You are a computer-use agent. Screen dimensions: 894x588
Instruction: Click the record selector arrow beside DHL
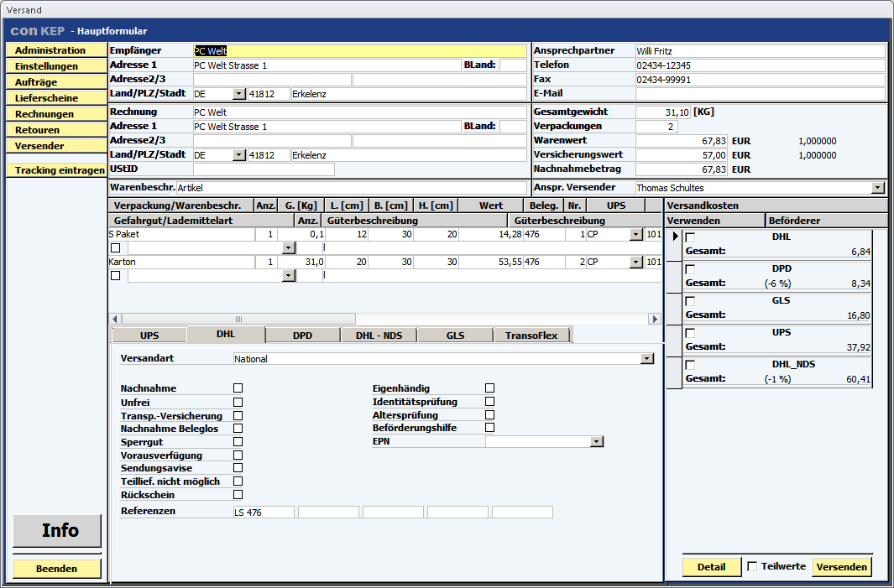[x=675, y=237]
